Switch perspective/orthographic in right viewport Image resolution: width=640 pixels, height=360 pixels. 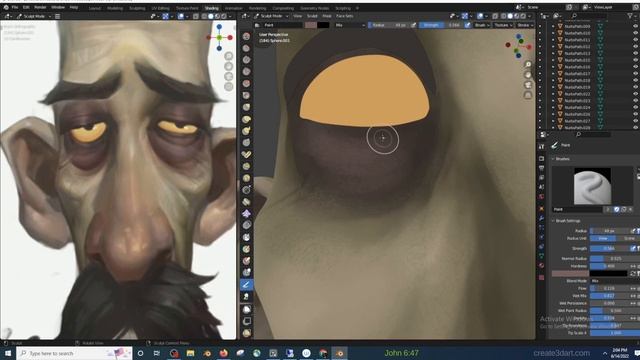[x=528, y=95]
